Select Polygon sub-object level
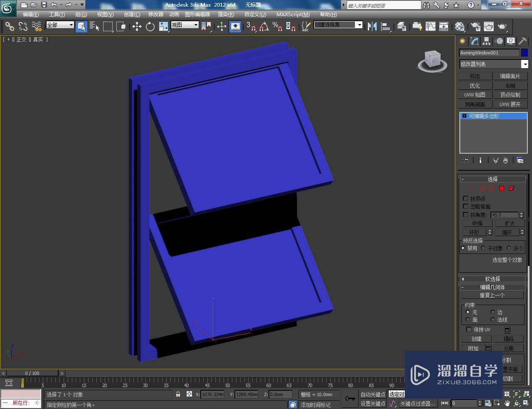 click(x=502, y=188)
